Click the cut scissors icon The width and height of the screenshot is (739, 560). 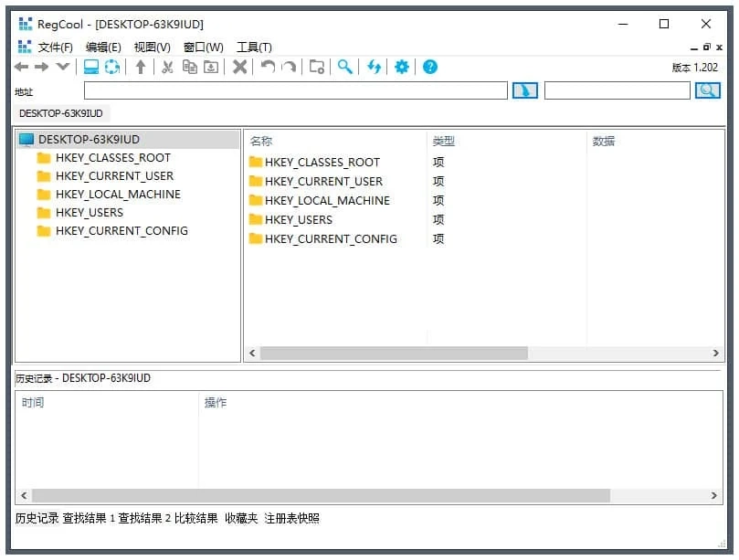click(167, 67)
